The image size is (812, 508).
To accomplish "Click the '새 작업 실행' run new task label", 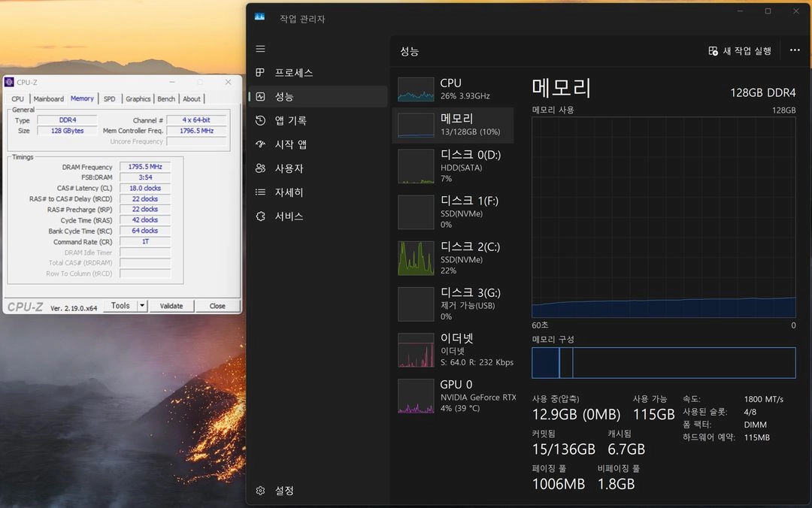I will click(x=747, y=51).
